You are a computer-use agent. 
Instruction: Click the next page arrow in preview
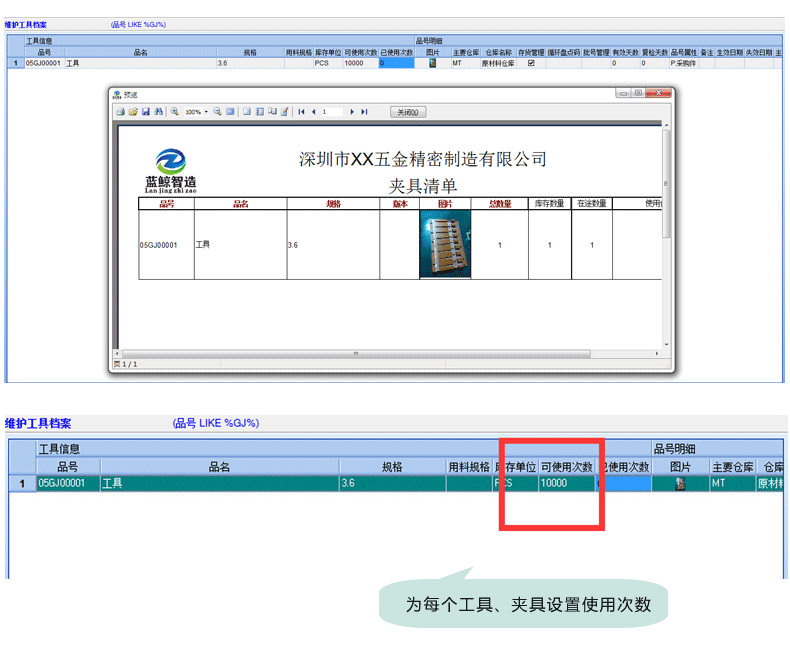352,112
